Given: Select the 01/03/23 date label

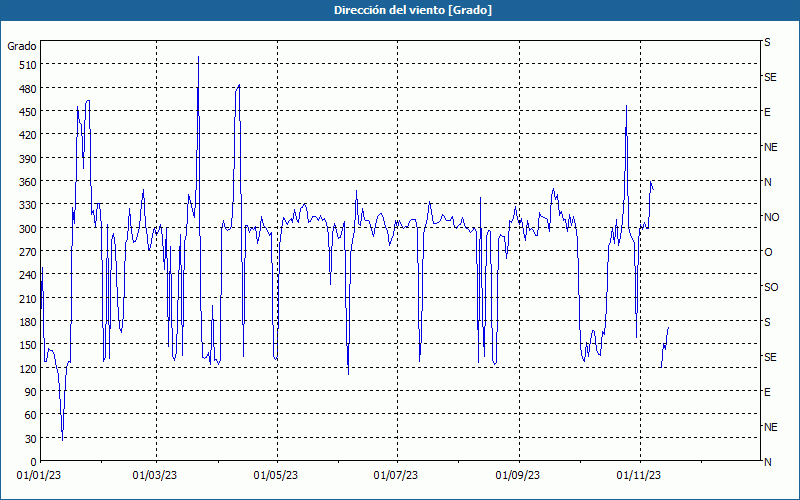Looking at the screenshot, I should click(155, 476).
